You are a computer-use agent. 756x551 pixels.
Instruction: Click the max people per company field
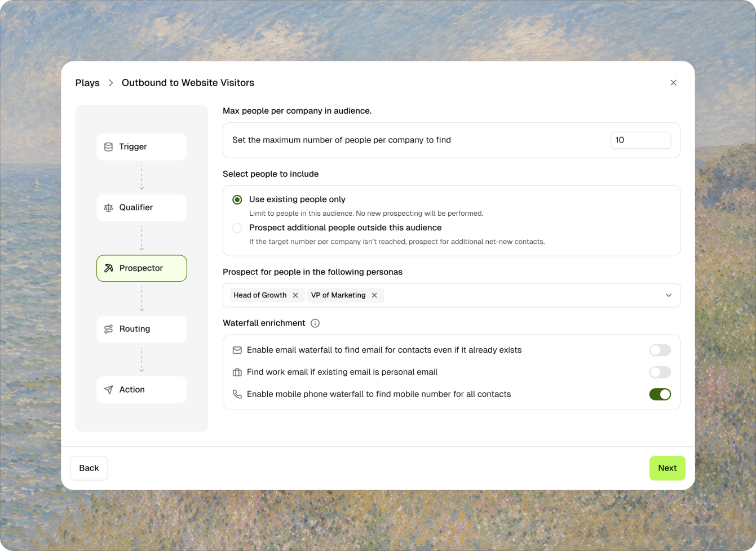click(640, 140)
